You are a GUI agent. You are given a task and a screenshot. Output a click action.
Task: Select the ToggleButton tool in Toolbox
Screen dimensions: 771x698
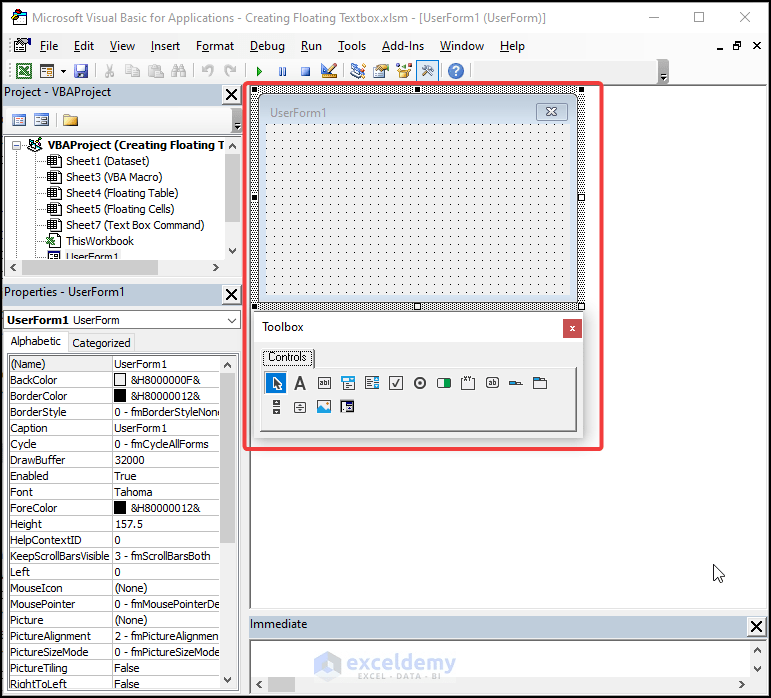444,383
